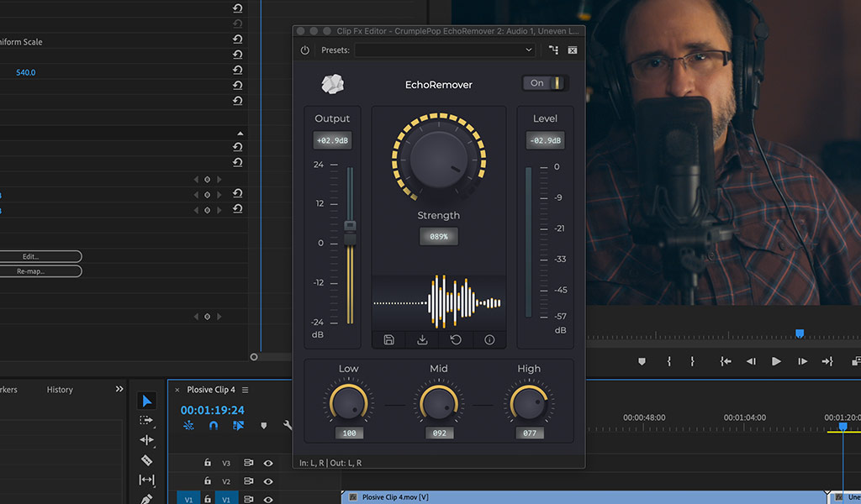Click the Output slider handle
This screenshot has height=504, width=861.
350,233
